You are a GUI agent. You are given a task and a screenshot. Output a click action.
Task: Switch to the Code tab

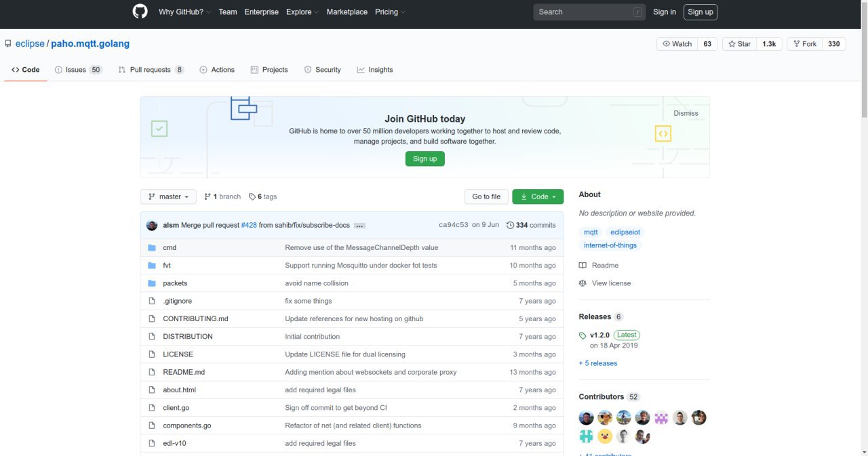pyautogui.click(x=26, y=70)
